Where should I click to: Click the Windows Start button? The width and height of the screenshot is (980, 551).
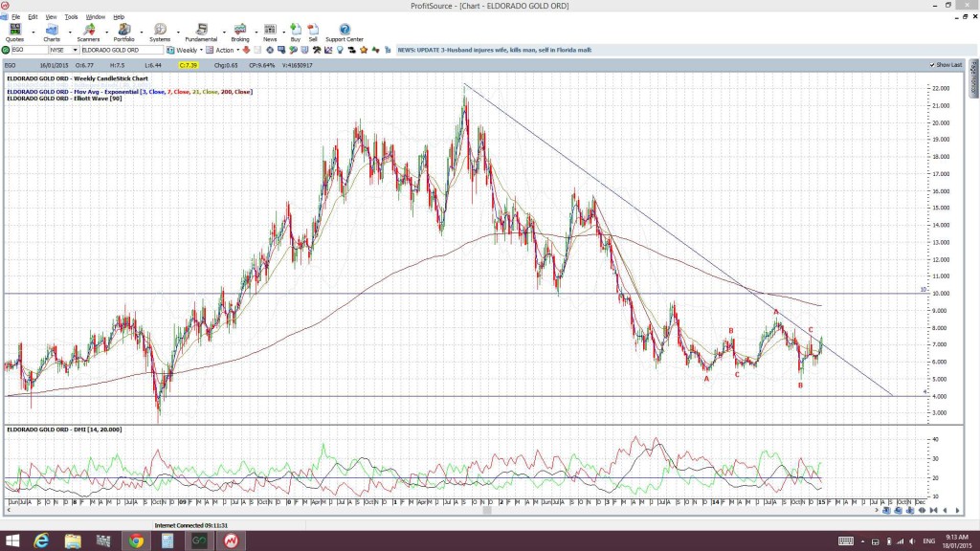point(12,541)
